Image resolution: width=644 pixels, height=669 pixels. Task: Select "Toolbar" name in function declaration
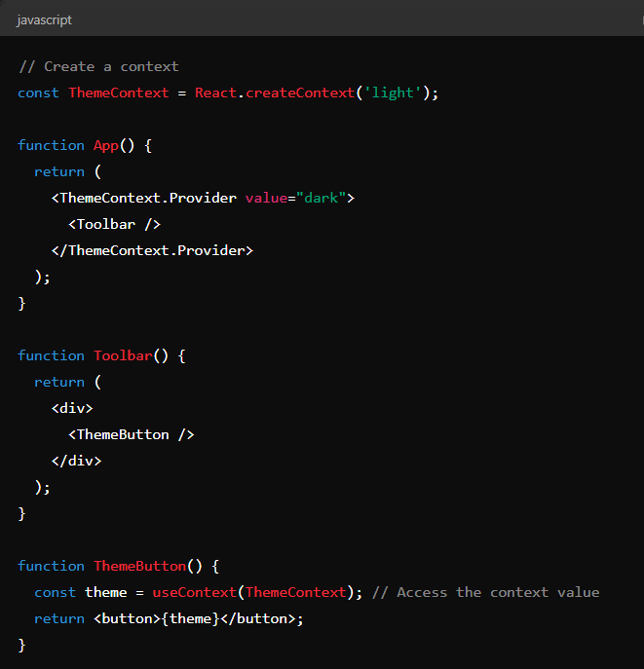(123, 355)
